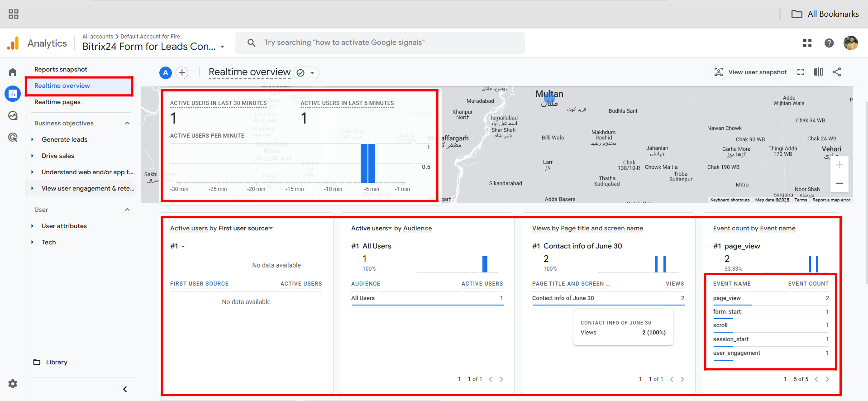Share this report icon
868x401 pixels.
[x=837, y=72]
